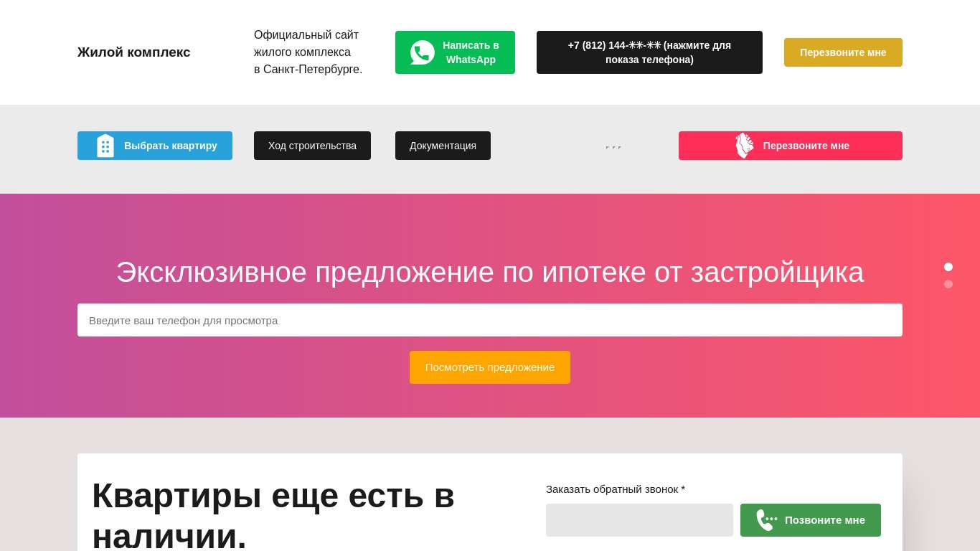980x551 pixels.
Task: Click the red Перезвоните мне button
Action: pos(791,146)
